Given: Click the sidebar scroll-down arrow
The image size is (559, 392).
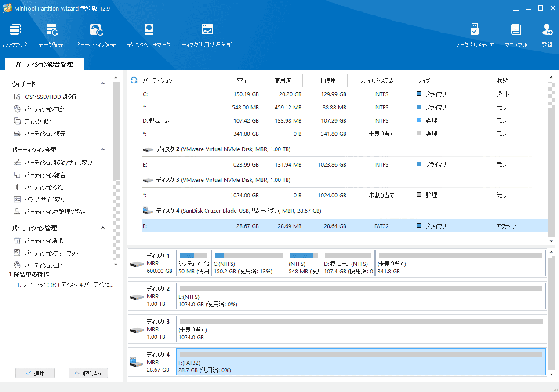Looking at the screenshot, I should [x=116, y=265].
